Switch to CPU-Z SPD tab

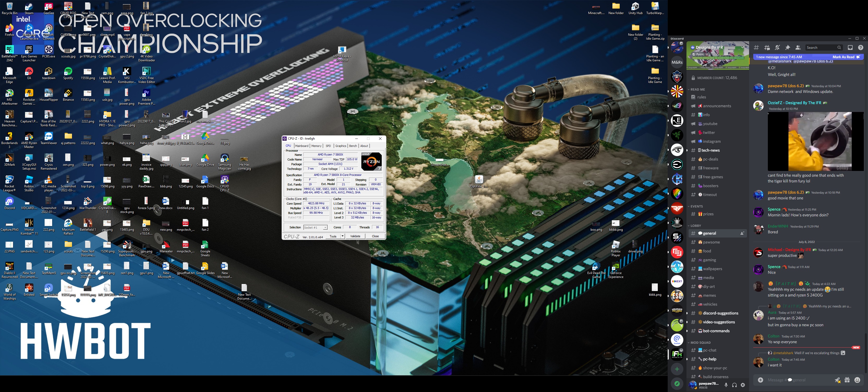coord(328,146)
